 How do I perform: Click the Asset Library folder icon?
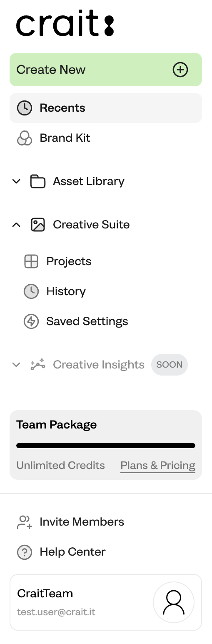(x=38, y=181)
